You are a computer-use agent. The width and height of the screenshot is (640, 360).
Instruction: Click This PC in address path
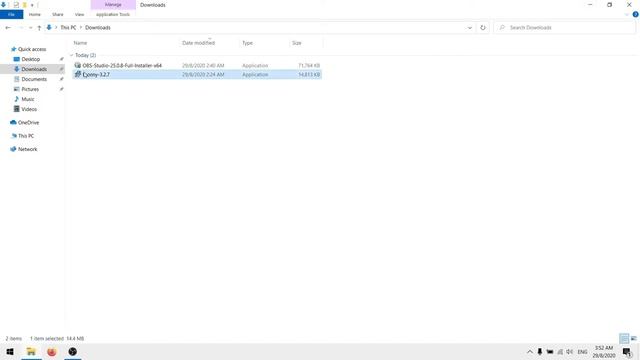click(68, 27)
